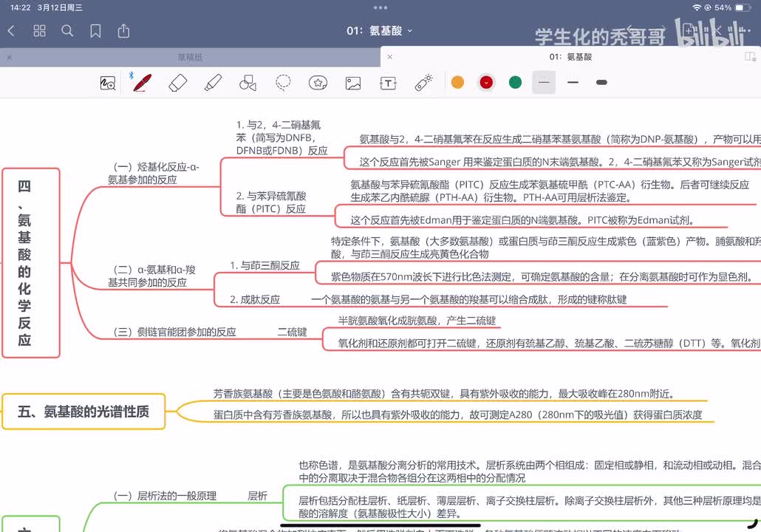This screenshot has width=761, height=532.
Task: Select the highlighter tool
Action: point(213,83)
